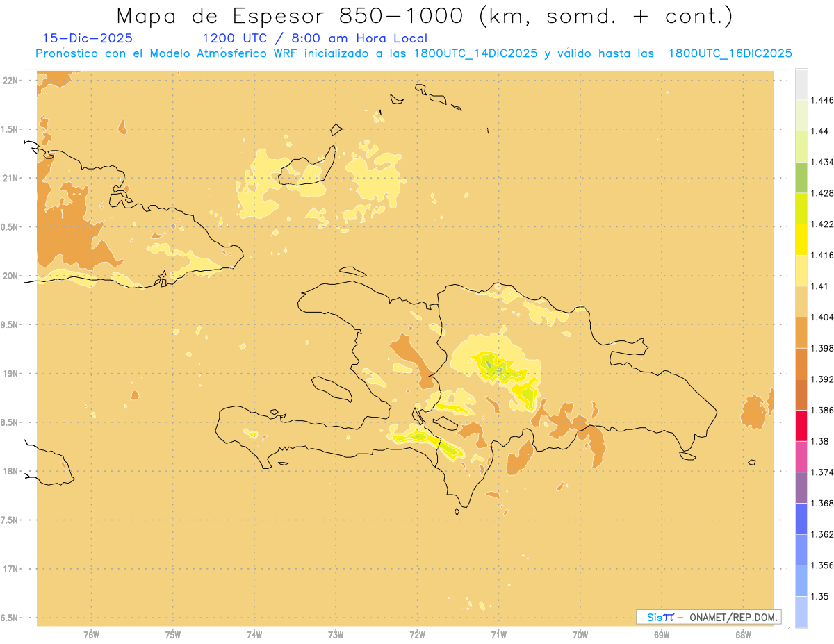Select the '69W' longitude label
The image size is (834, 644).
662,635
